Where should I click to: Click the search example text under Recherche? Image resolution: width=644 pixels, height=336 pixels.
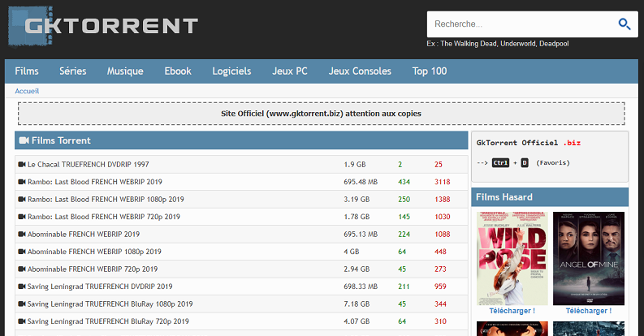point(497,44)
